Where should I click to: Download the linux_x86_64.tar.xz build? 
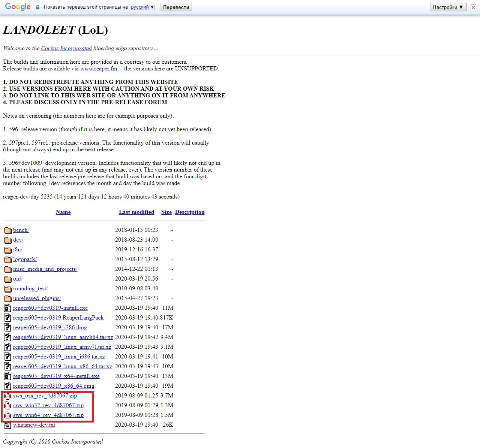[x=63, y=366]
